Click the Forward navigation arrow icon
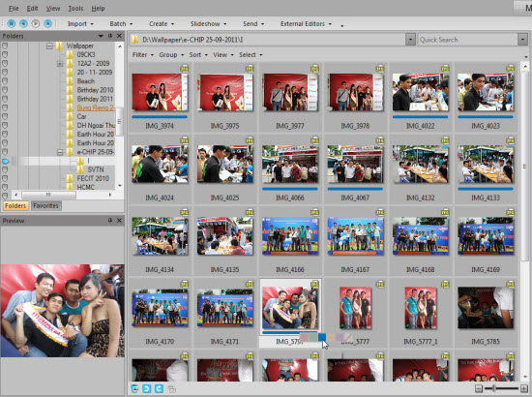532x397 pixels. 35,23
